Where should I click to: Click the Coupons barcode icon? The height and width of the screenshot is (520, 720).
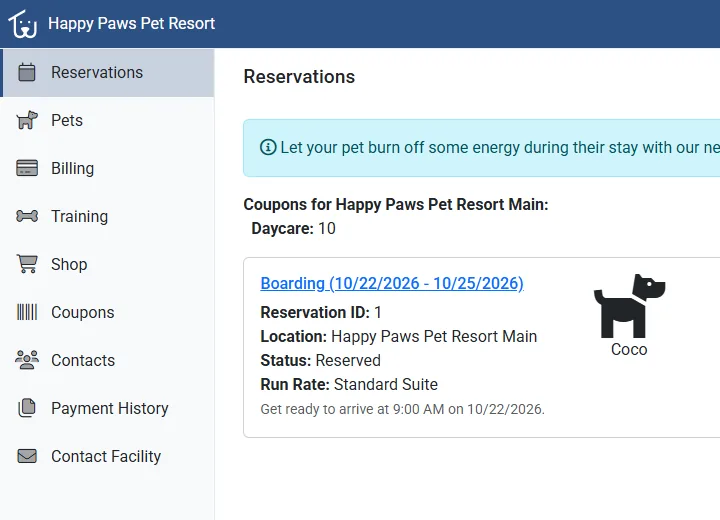[27, 312]
